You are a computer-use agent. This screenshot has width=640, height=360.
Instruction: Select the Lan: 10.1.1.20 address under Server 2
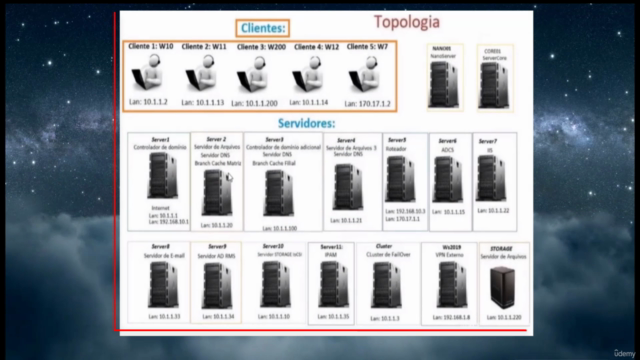[x=217, y=225]
